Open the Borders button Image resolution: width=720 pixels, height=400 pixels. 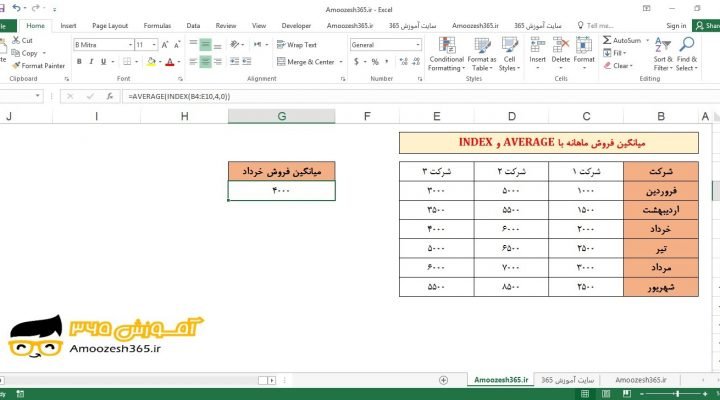coord(127,62)
